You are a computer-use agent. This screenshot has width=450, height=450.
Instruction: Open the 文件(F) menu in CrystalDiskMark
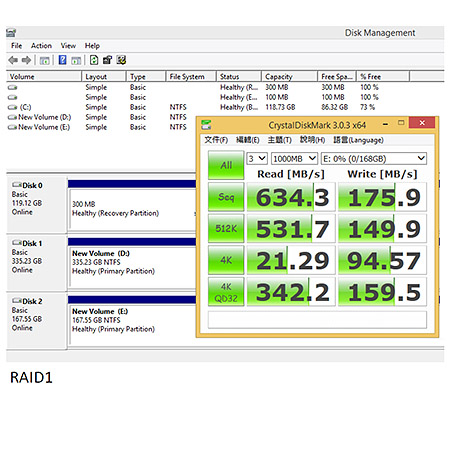click(216, 140)
